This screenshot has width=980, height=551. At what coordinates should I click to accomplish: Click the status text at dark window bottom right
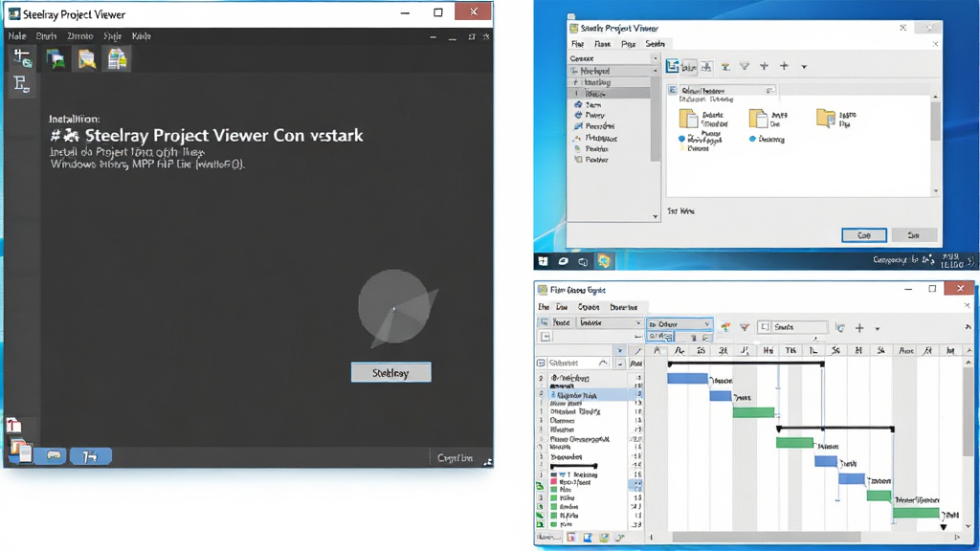point(455,458)
